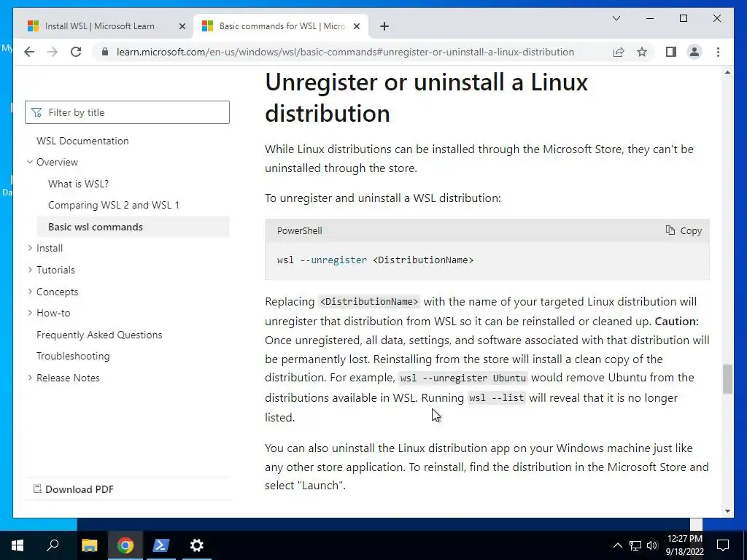View site info via the padlock icon
This screenshot has height=560, width=747.
click(105, 52)
